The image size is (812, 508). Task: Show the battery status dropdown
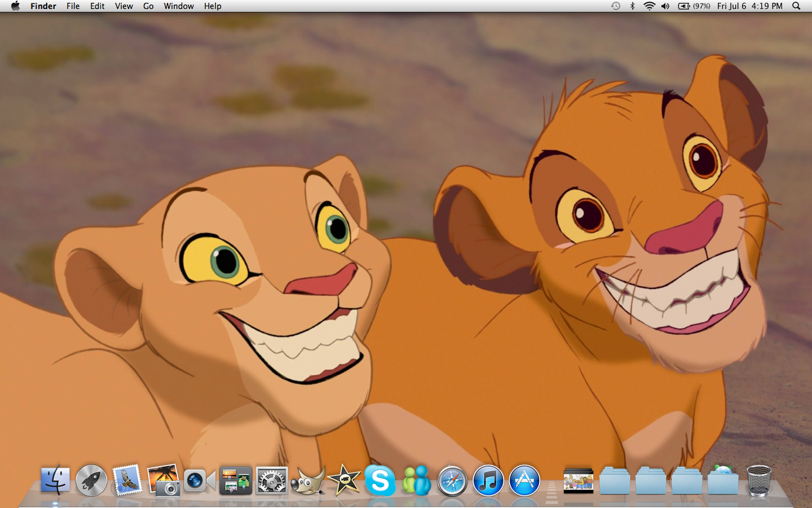(694, 6)
